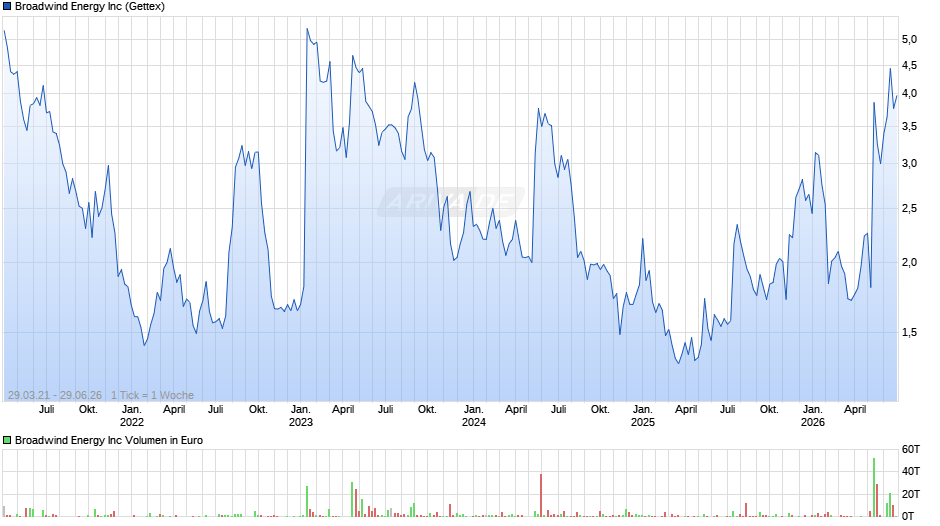Click the price low near April 2025

click(x=679, y=363)
